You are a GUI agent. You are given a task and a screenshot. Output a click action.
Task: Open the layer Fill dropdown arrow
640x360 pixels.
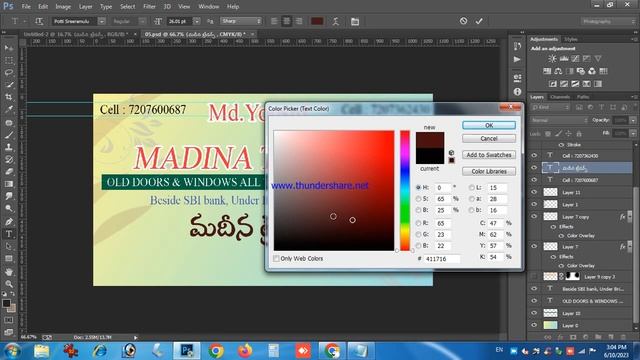coord(633,133)
